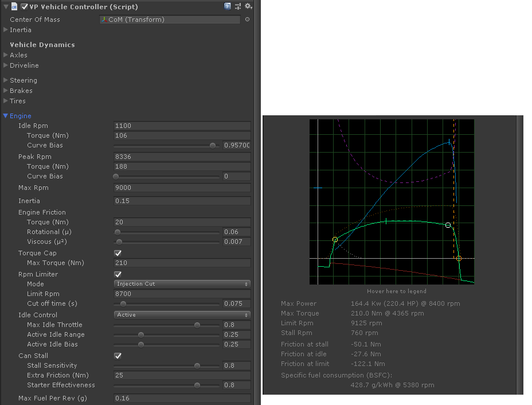Uncheck the Rpm Limiter checkbox
The width and height of the screenshot is (532, 405).
118,274
